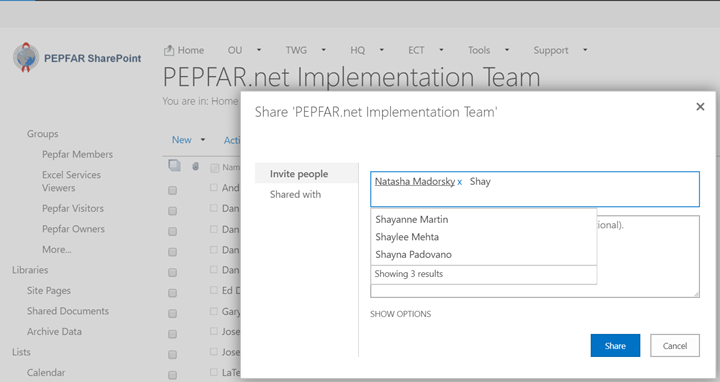Open Excel Services Viewers group

[71, 181]
